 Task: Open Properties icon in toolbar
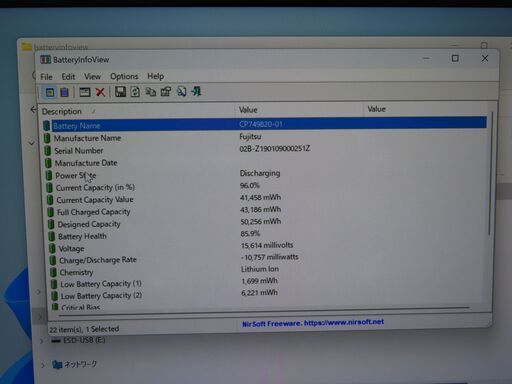point(166,91)
